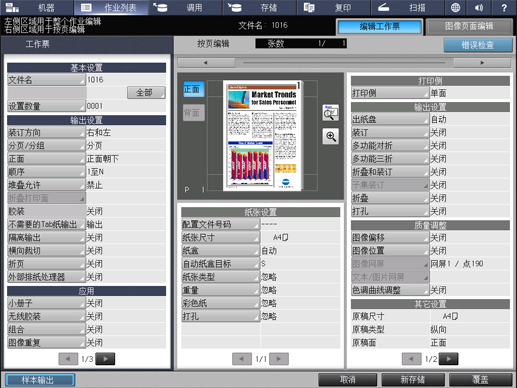Open the 隔离输出 separate output setting
Screen dimensions: 517x388
point(46,238)
